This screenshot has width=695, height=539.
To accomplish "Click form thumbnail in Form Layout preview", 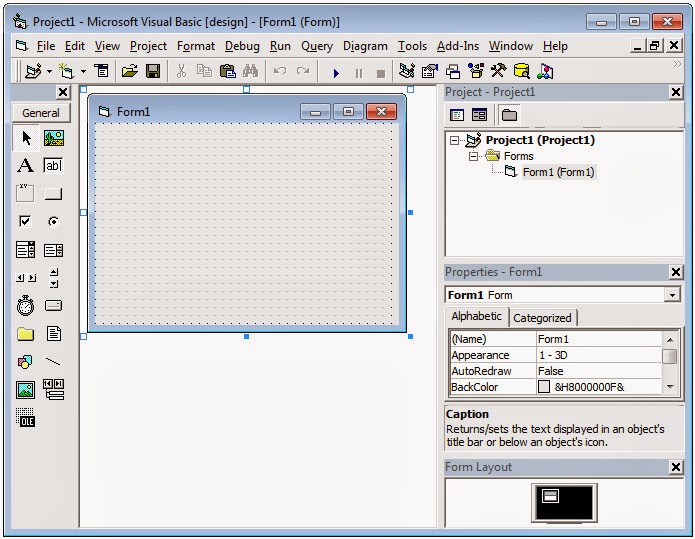I will [x=551, y=496].
